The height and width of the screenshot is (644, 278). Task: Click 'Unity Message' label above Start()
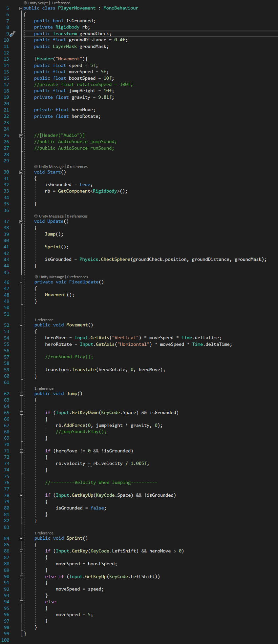(x=51, y=167)
